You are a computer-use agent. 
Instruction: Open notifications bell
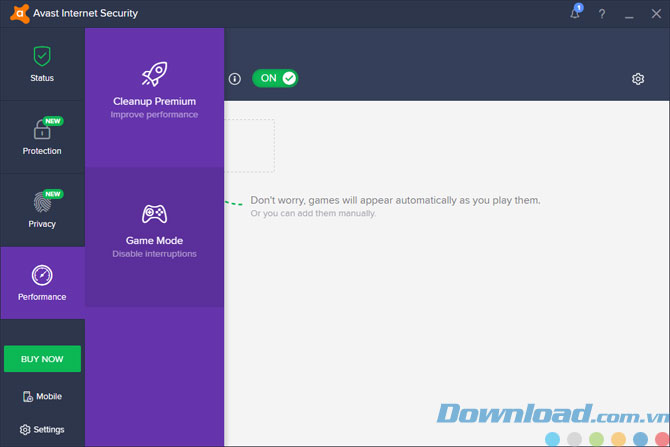click(x=575, y=13)
